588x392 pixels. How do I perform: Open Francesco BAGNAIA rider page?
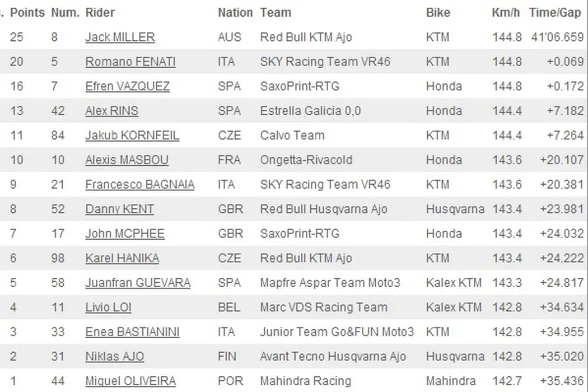tap(139, 185)
